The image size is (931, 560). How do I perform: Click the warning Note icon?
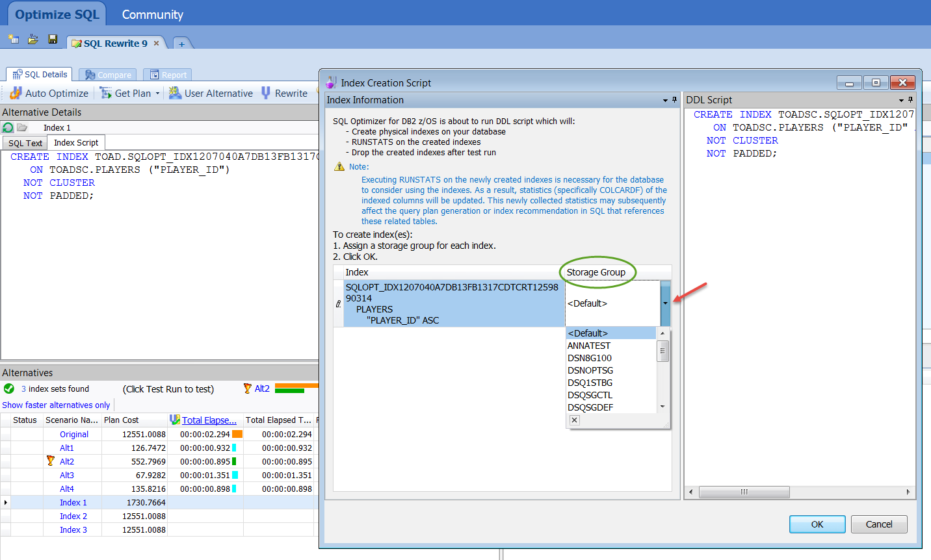coord(339,167)
